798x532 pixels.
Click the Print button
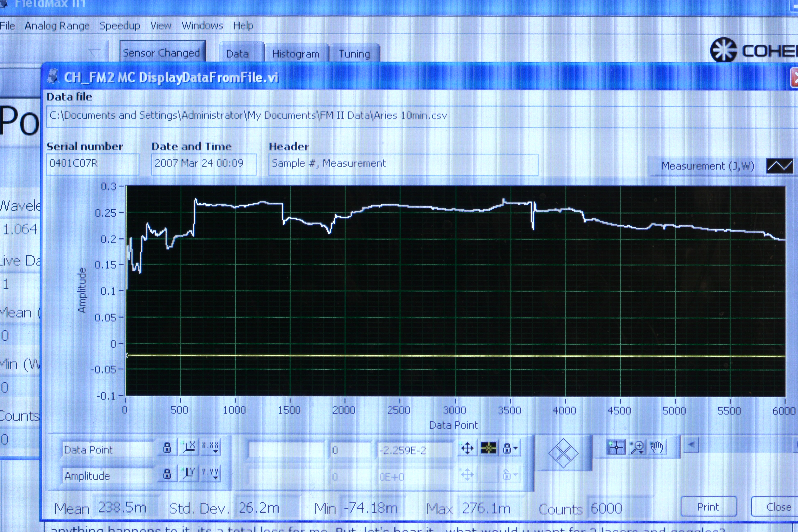(x=709, y=507)
